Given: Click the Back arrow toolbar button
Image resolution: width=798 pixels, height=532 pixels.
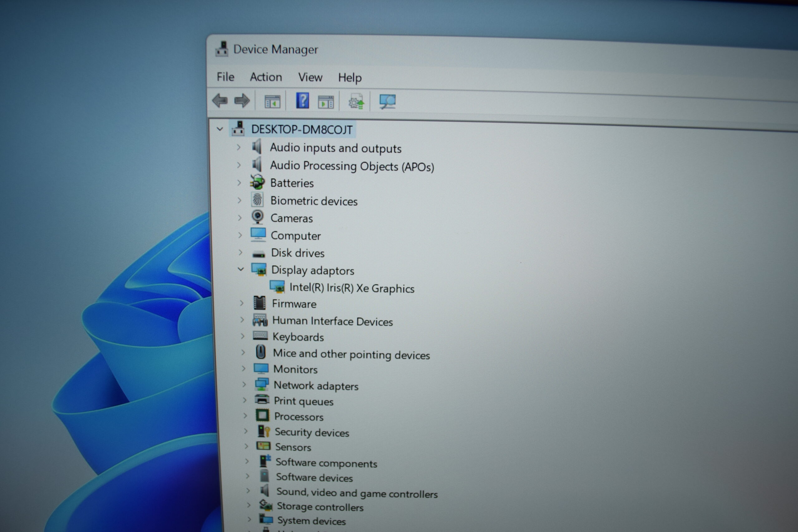Looking at the screenshot, I should click(219, 100).
